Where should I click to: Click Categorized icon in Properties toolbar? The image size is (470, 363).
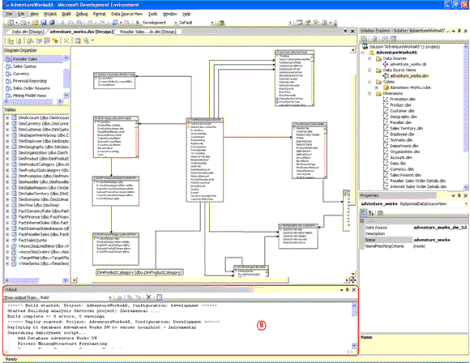pos(364,213)
